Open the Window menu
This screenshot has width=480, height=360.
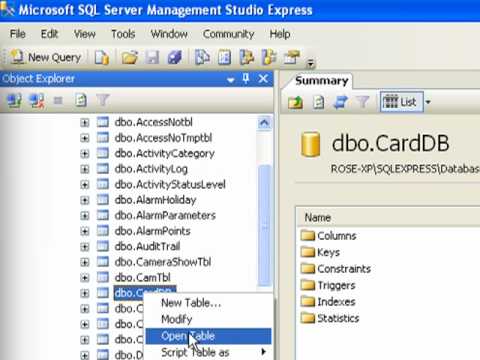click(169, 34)
